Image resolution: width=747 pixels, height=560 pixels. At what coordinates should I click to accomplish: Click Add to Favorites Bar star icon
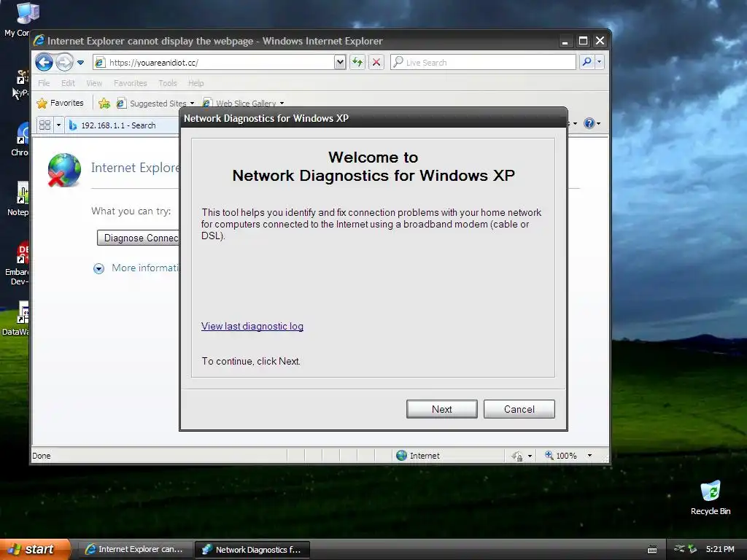tap(104, 103)
